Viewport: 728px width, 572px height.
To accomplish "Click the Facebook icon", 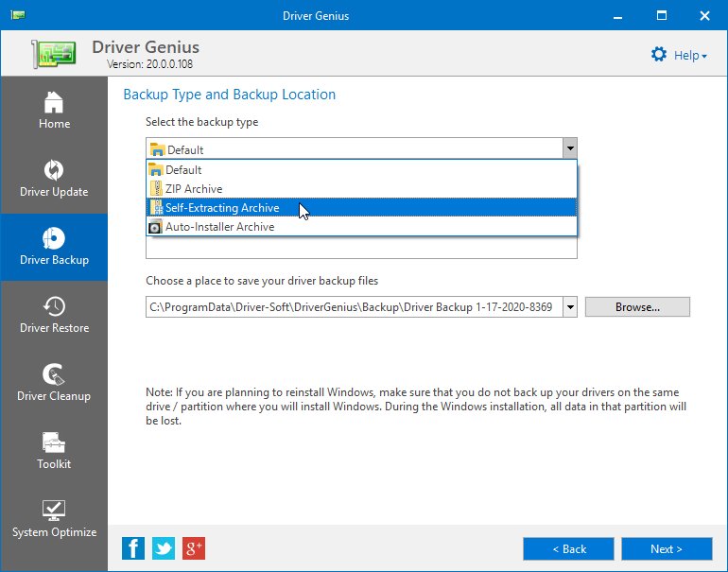I will coord(133,548).
